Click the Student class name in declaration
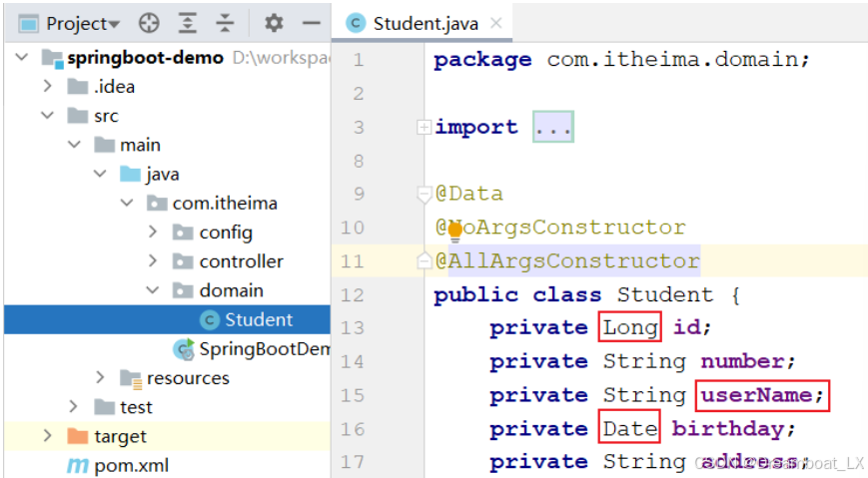 [x=665, y=294]
